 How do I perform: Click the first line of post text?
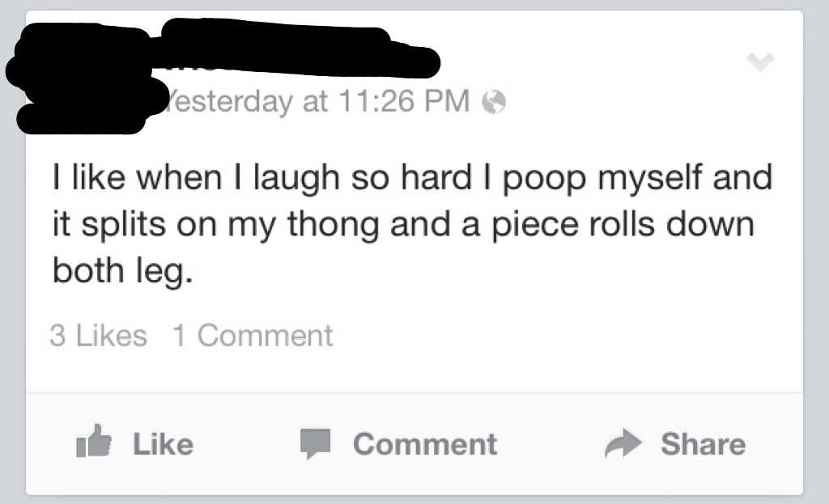pyautogui.click(x=412, y=179)
